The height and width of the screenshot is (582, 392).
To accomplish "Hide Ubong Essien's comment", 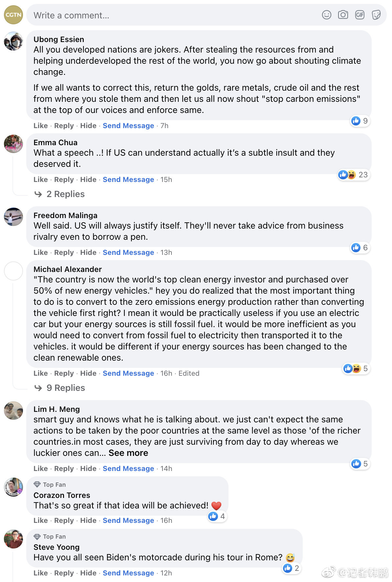I will click(88, 125).
